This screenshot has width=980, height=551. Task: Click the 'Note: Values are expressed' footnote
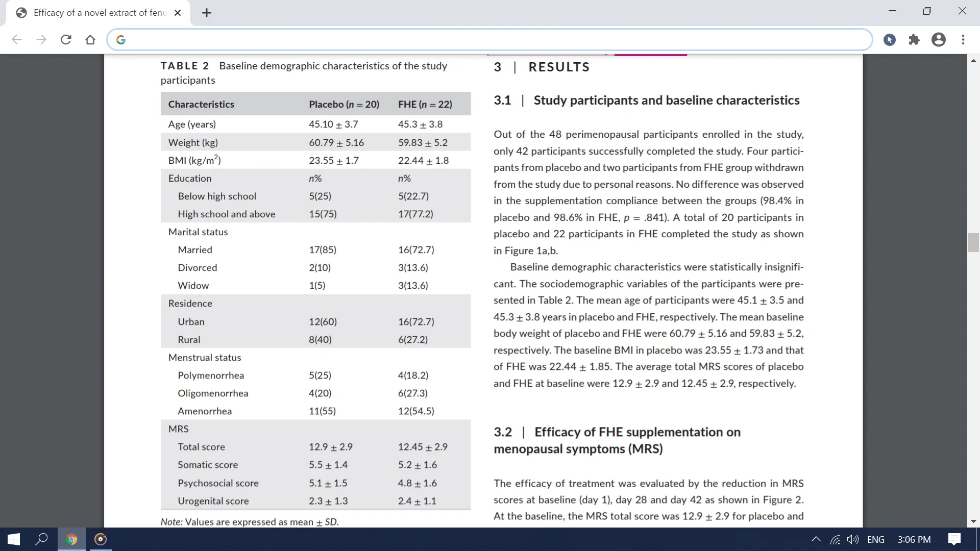point(250,521)
